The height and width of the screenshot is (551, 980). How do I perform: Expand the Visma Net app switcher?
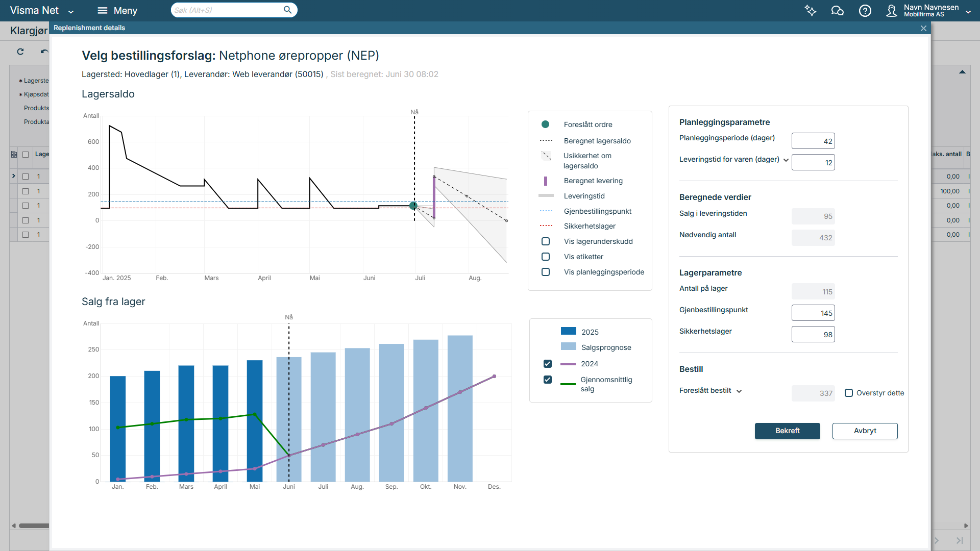pyautogui.click(x=71, y=11)
